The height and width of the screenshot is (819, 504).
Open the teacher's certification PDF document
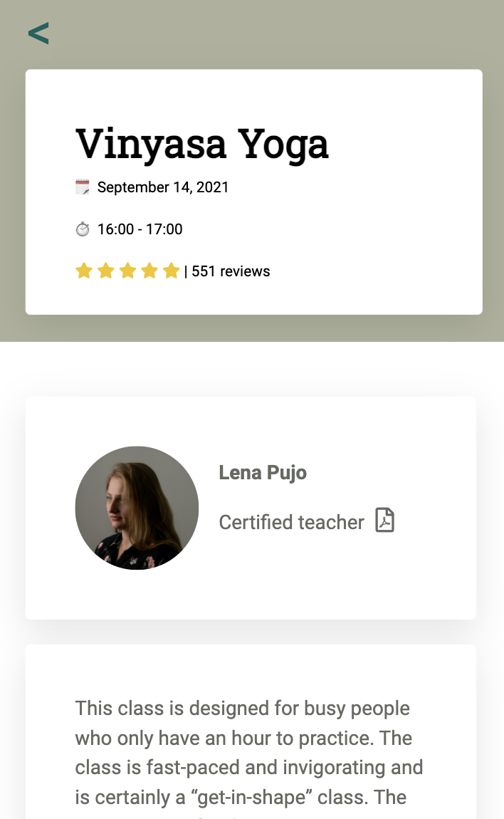pyautogui.click(x=384, y=521)
